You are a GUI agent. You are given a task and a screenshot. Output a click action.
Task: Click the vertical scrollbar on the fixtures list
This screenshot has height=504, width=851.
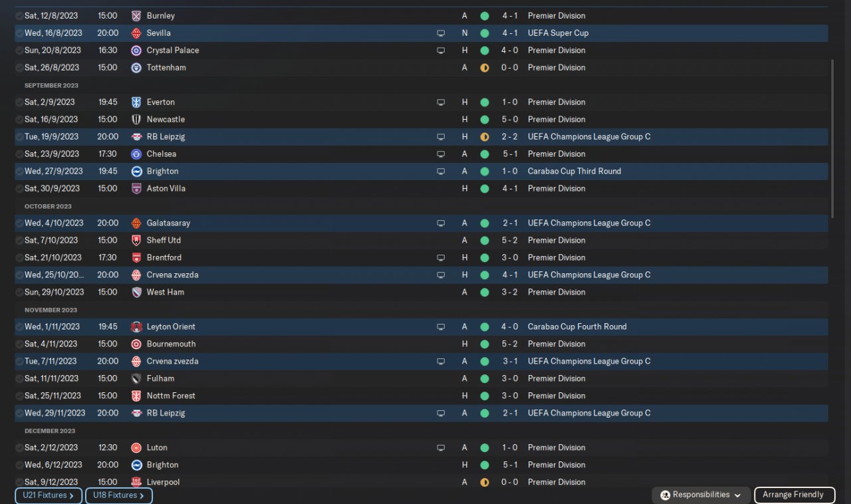(x=832, y=138)
